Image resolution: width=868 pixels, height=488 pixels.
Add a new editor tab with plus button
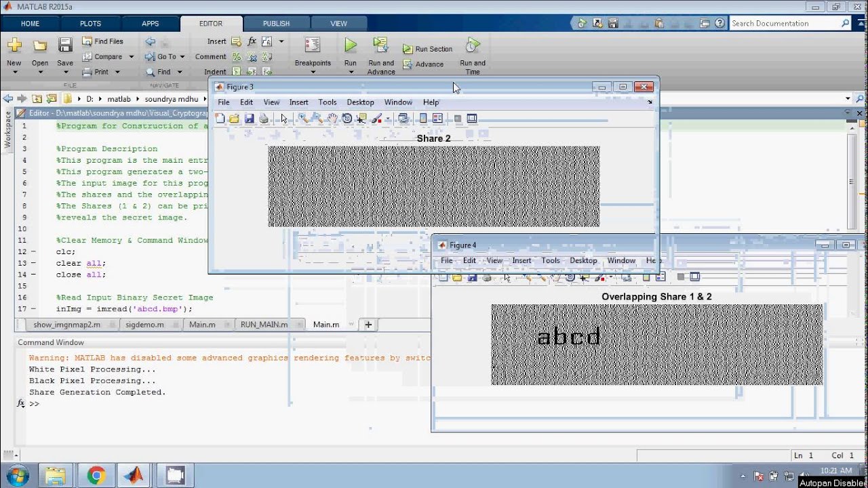[x=368, y=325]
